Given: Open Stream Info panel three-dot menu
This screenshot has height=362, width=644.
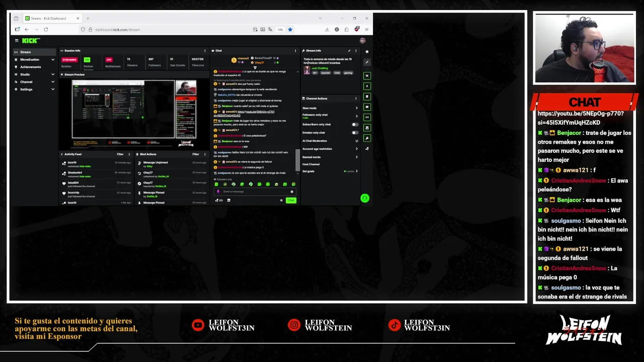Looking at the screenshot, I should coord(356,51).
